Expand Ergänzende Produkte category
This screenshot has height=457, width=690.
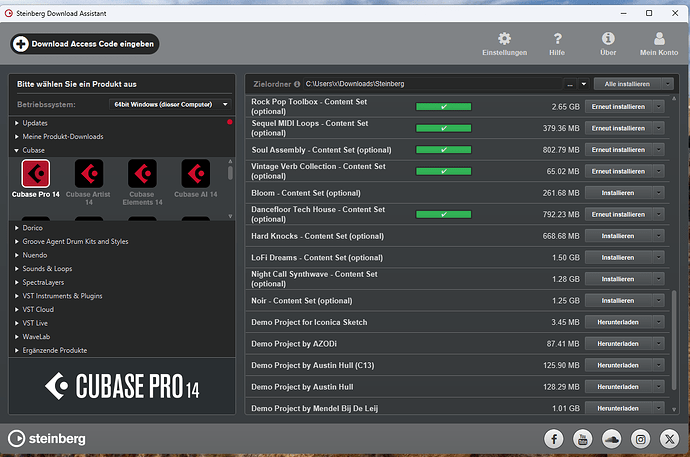(17, 351)
